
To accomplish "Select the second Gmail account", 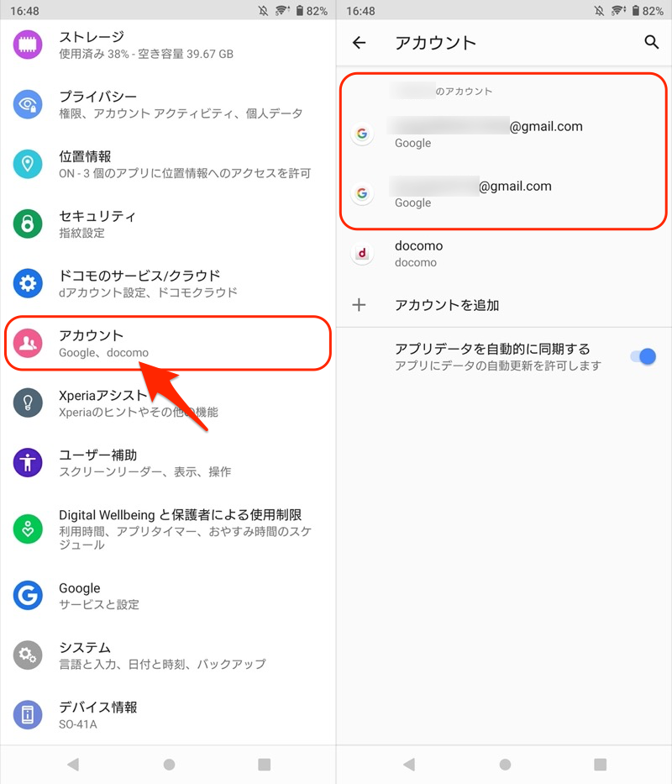I will [x=504, y=193].
